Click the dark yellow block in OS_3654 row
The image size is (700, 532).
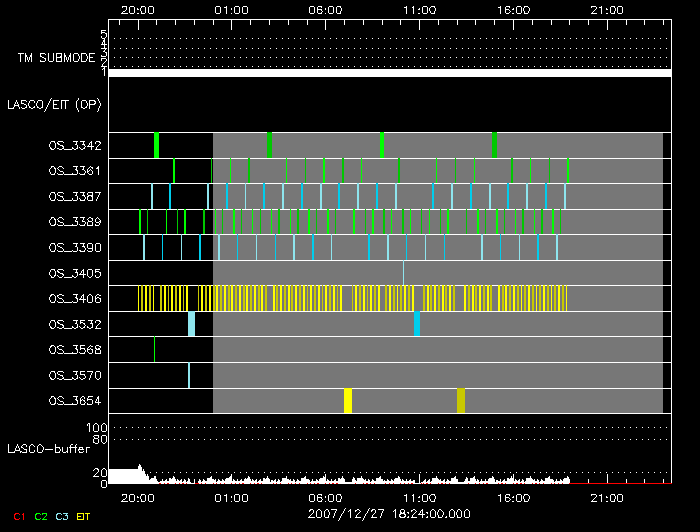click(x=461, y=401)
